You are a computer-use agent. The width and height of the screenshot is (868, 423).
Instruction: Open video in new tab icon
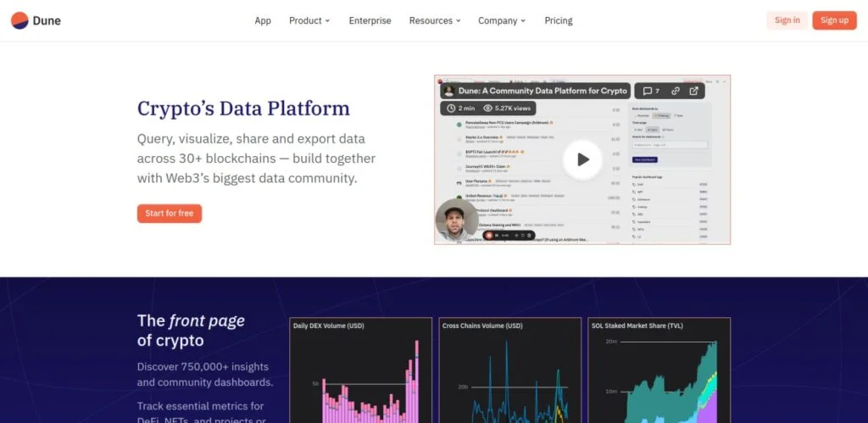coord(693,91)
